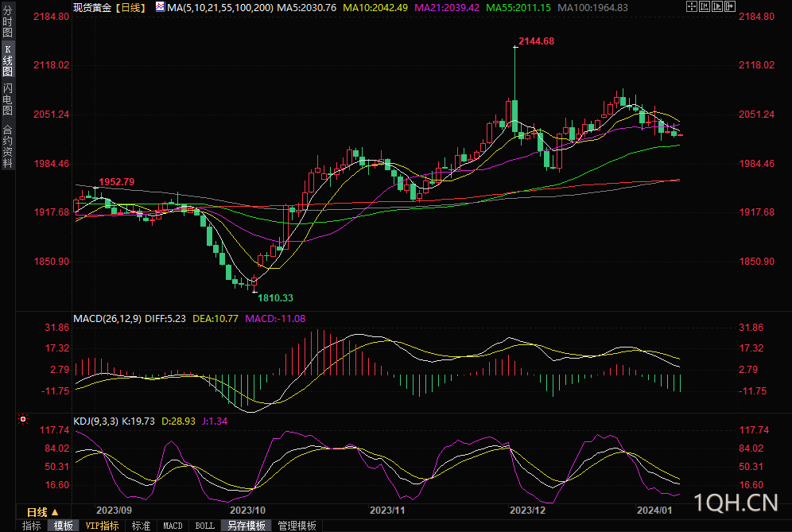Apply the BOLL template
Viewport: 792px width, 532px height.
click(204, 526)
